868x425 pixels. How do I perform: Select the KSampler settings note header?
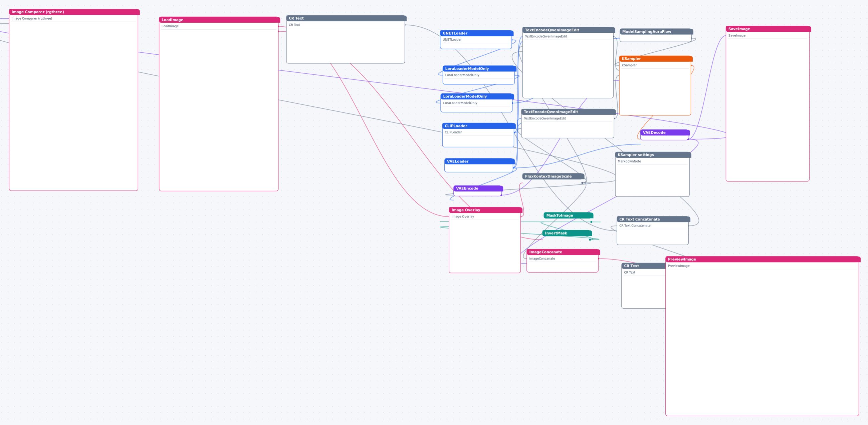pyautogui.click(x=653, y=154)
